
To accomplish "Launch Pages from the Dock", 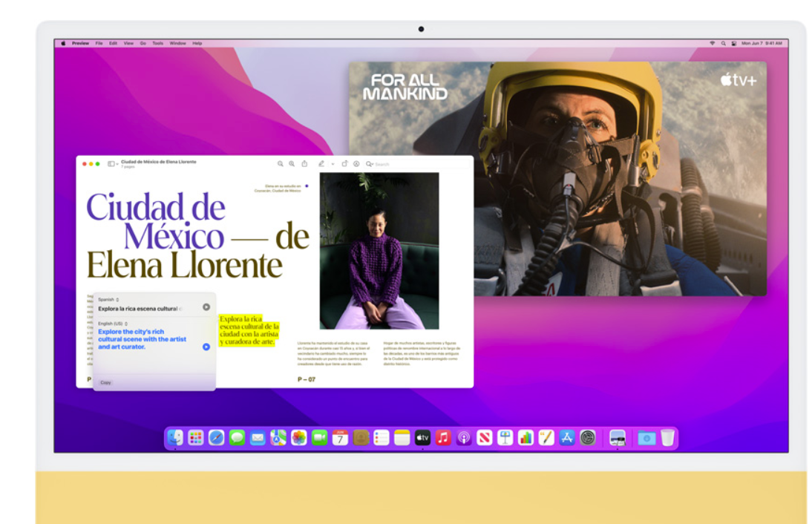I will (546, 438).
